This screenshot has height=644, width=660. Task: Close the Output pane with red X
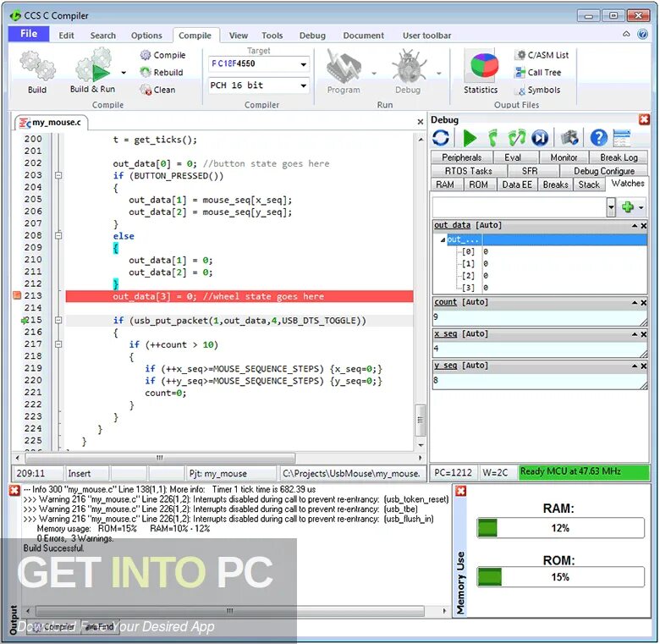pos(14,490)
